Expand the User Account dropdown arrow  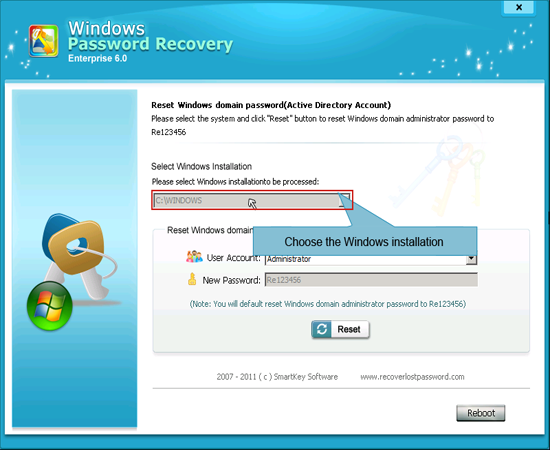coord(471,259)
